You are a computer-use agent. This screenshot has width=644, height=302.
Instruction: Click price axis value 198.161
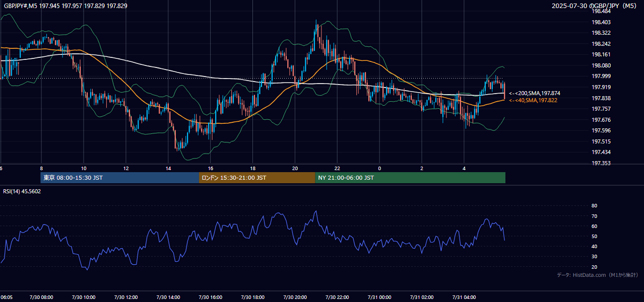click(601, 55)
